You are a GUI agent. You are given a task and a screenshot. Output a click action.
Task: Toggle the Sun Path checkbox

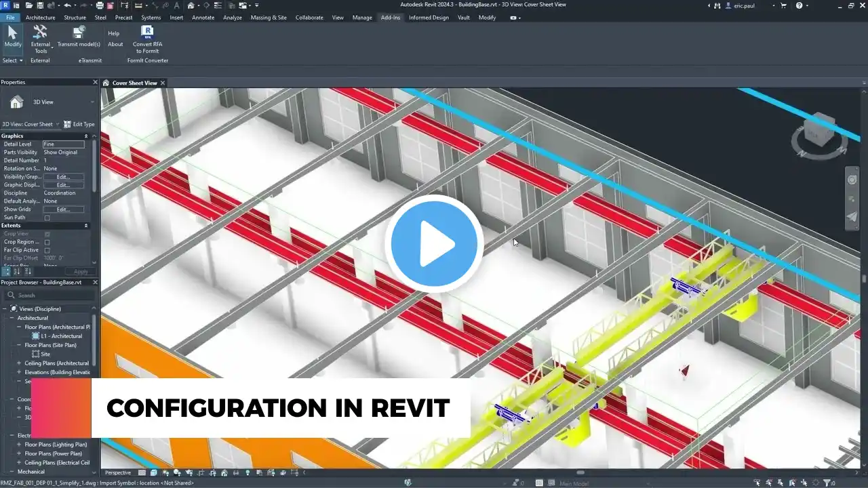pos(47,218)
